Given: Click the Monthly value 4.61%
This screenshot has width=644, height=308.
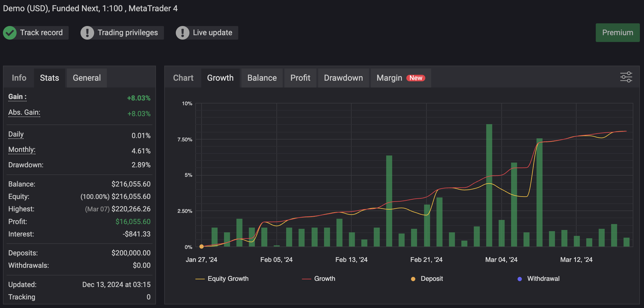Looking at the screenshot, I should (x=141, y=151).
